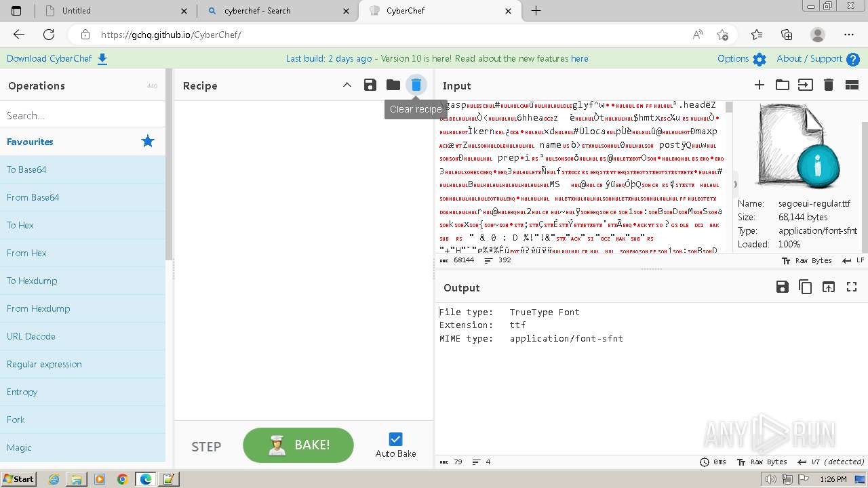Screen dimensions: 868x488
Task: Open output Raw Bytes encoding dropdown
Action: [762, 462]
